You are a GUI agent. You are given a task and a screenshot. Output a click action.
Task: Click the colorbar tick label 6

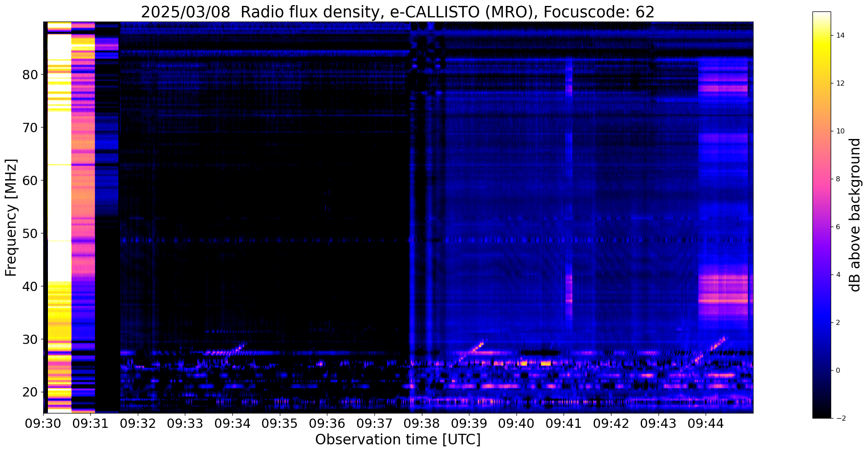[837, 227]
